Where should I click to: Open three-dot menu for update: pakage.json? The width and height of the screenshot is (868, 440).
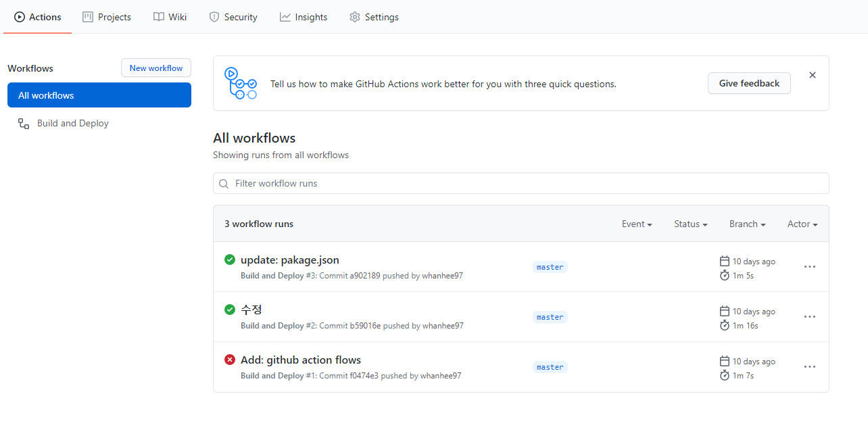810,267
